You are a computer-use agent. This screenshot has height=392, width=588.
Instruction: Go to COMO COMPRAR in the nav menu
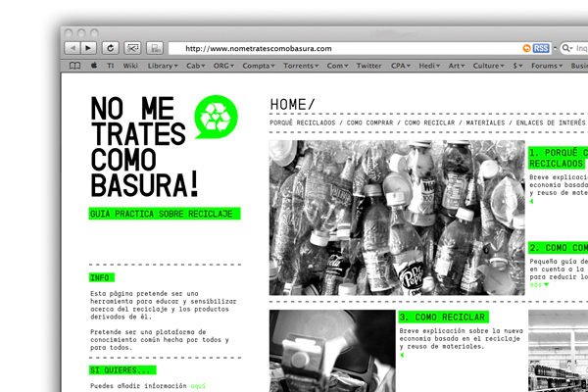pyautogui.click(x=369, y=122)
